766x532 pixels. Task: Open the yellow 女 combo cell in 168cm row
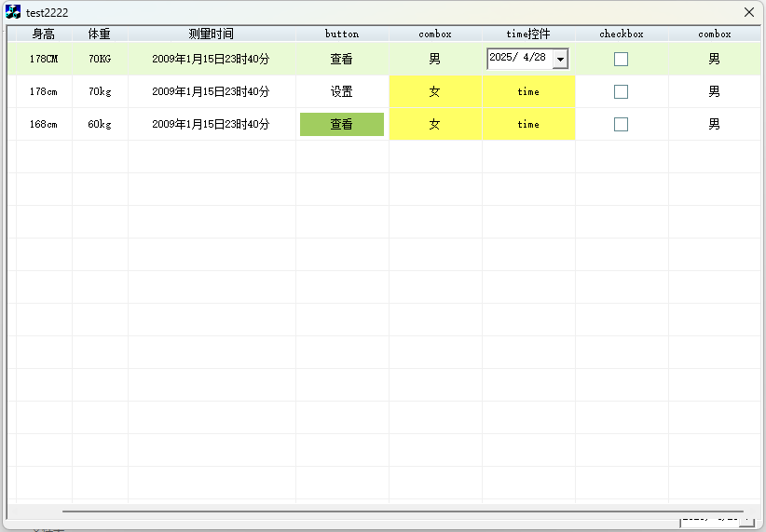tap(434, 124)
